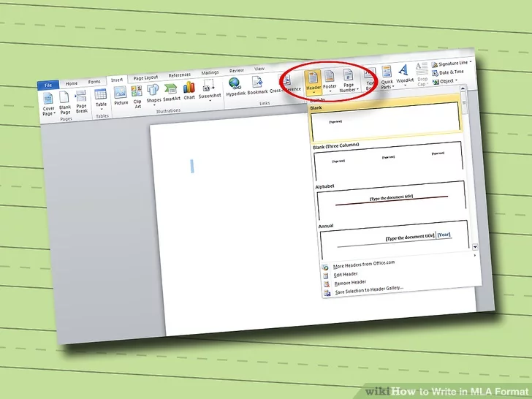532x399 pixels.
Task: Open the SmartArt graphic tool
Action: (x=171, y=92)
